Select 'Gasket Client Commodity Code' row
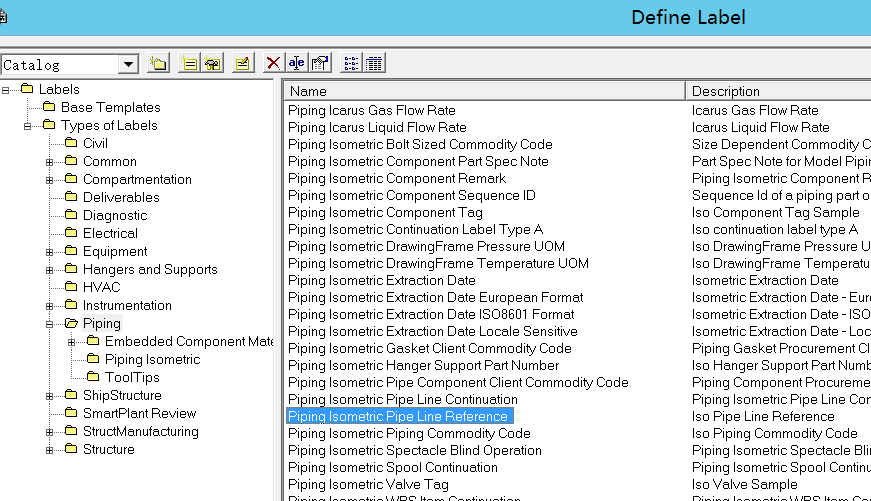 (429, 348)
